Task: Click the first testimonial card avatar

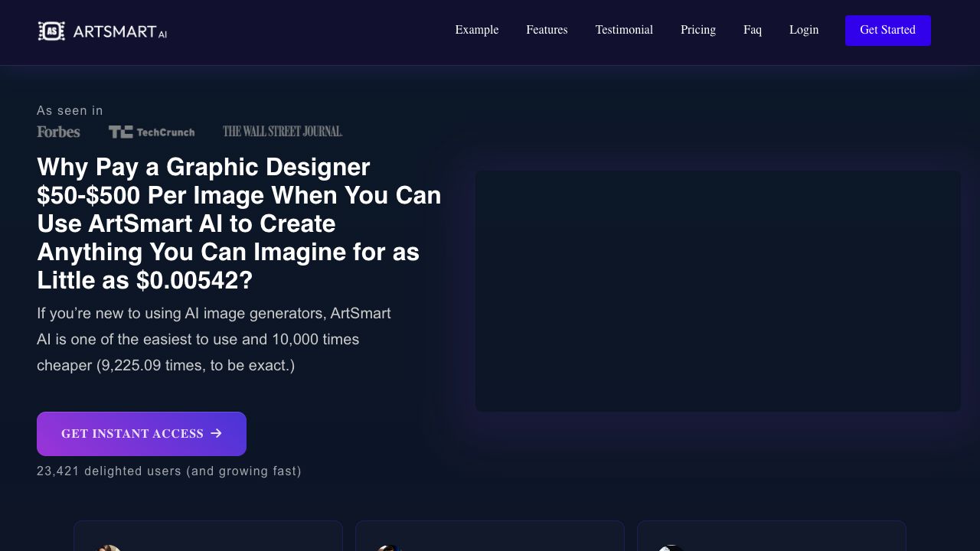Action: click(108, 547)
